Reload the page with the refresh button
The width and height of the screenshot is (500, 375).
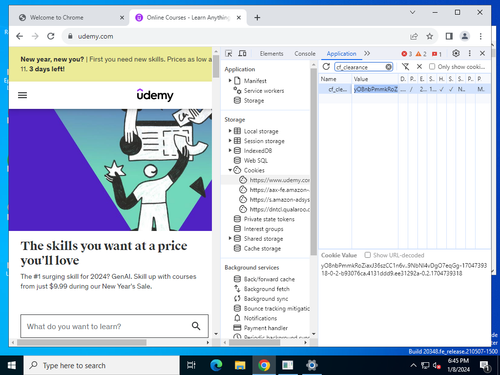click(51, 36)
